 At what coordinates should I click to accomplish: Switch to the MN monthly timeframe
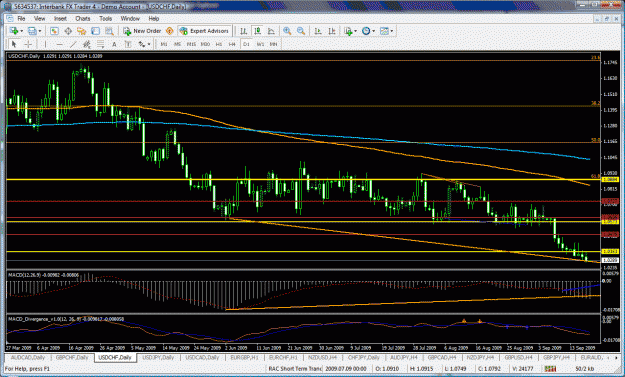tap(273, 44)
